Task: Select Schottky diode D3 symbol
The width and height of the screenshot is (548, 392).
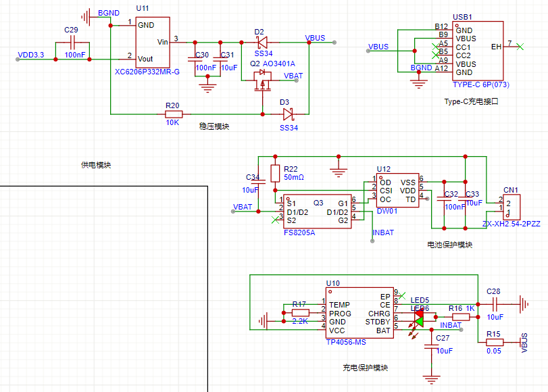Action: coord(288,114)
